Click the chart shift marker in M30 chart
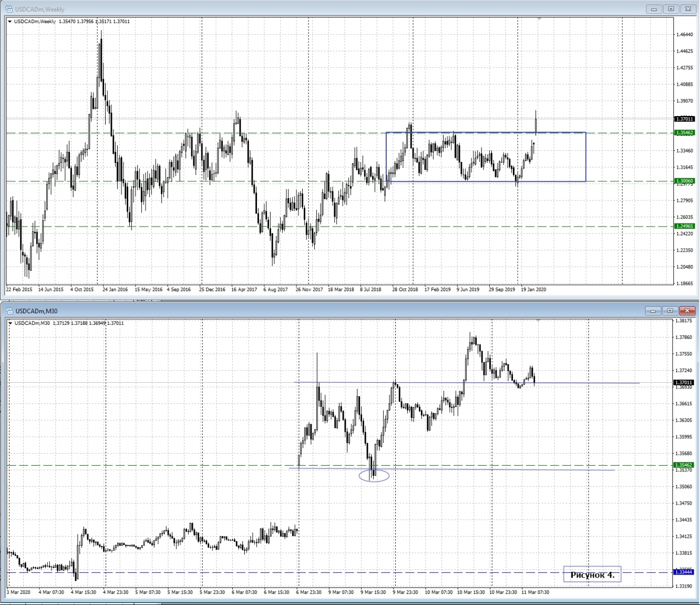The image size is (700, 605). tap(538, 320)
